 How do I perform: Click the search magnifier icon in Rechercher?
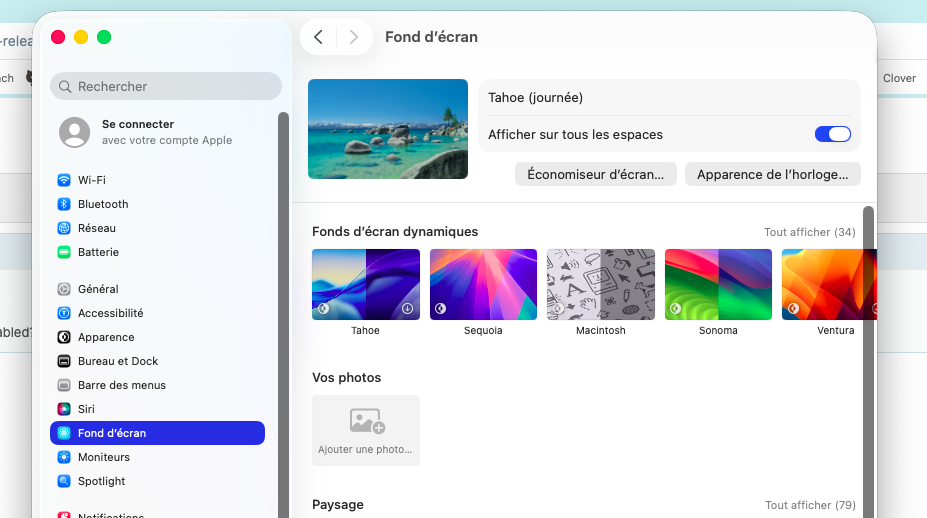pos(65,87)
